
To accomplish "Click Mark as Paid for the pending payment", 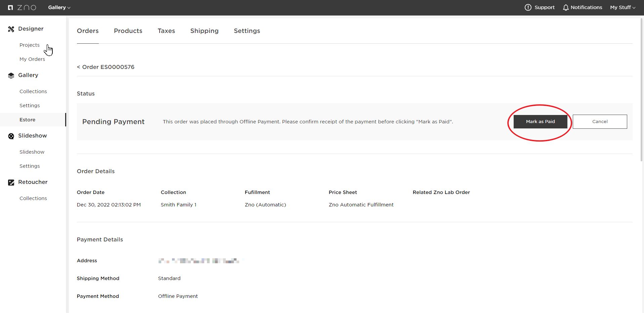I will point(540,121).
